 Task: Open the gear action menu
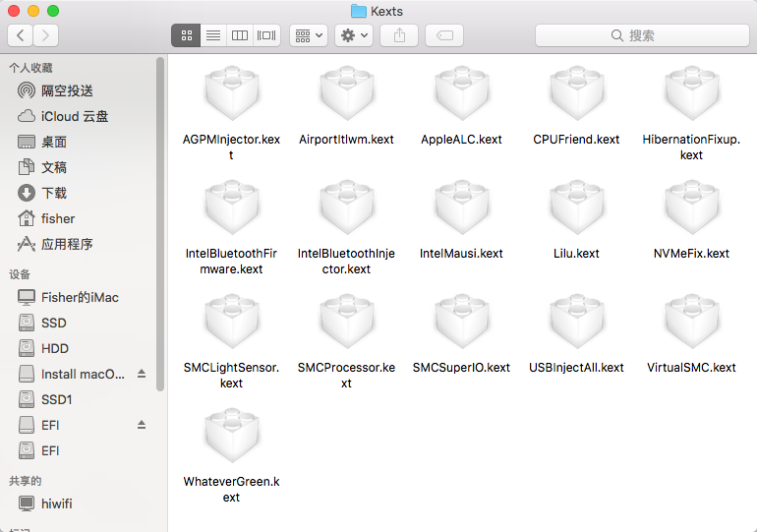click(x=354, y=35)
